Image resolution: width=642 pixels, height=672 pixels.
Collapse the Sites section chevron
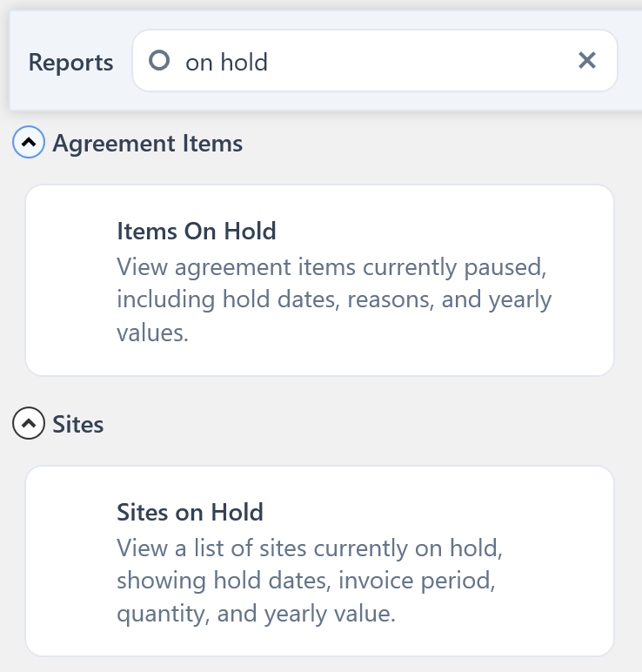coord(29,424)
